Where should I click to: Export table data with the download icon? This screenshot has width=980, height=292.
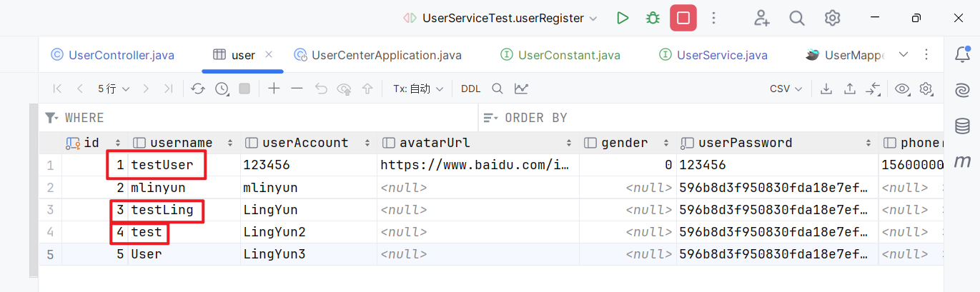pyautogui.click(x=826, y=89)
